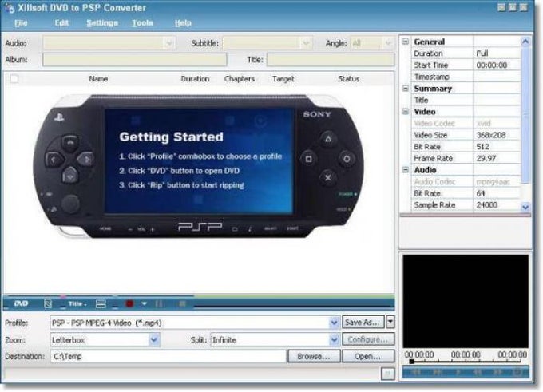
Task: Open the Settings menu
Action: coord(102,23)
